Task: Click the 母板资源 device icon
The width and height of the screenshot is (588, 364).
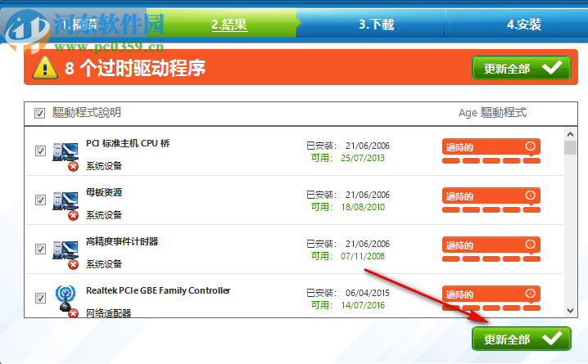Action: [66, 204]
